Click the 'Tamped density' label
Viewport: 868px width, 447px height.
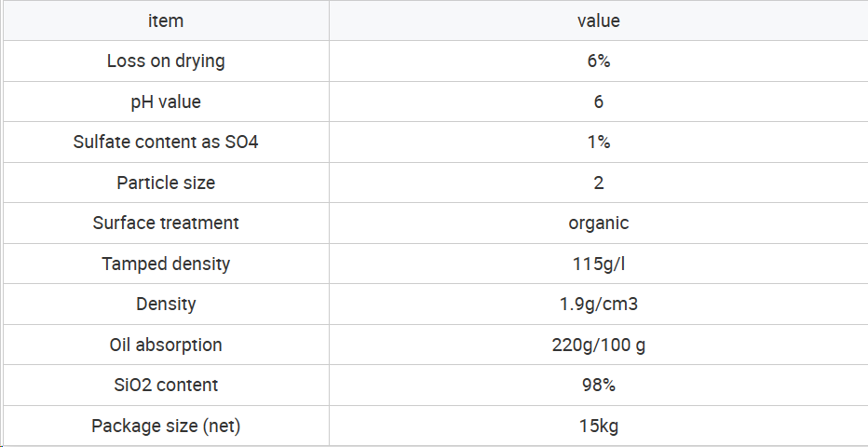[166, 264]
